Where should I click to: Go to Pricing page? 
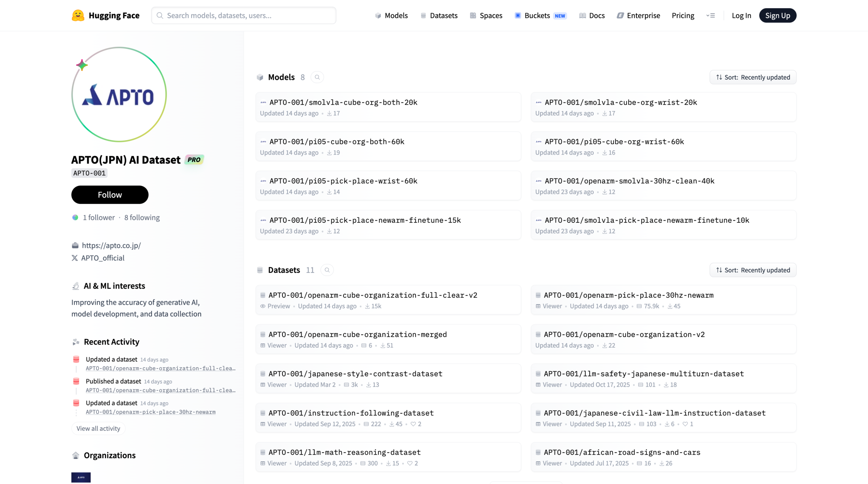click(x=683, y=16)
